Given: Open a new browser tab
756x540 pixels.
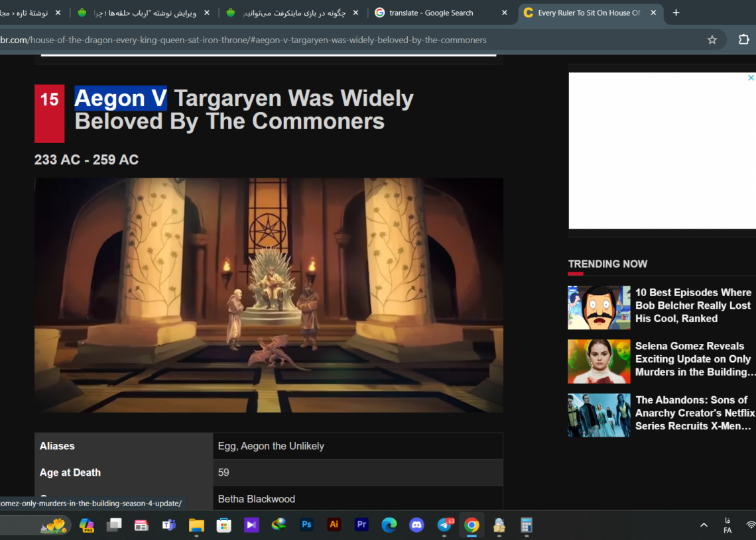Looking at the screenshot, I should coord(676,13).
